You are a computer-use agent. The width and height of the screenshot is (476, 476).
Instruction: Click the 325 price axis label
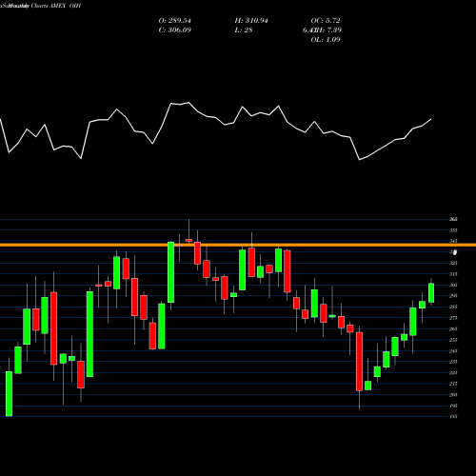tap(453, 263)
